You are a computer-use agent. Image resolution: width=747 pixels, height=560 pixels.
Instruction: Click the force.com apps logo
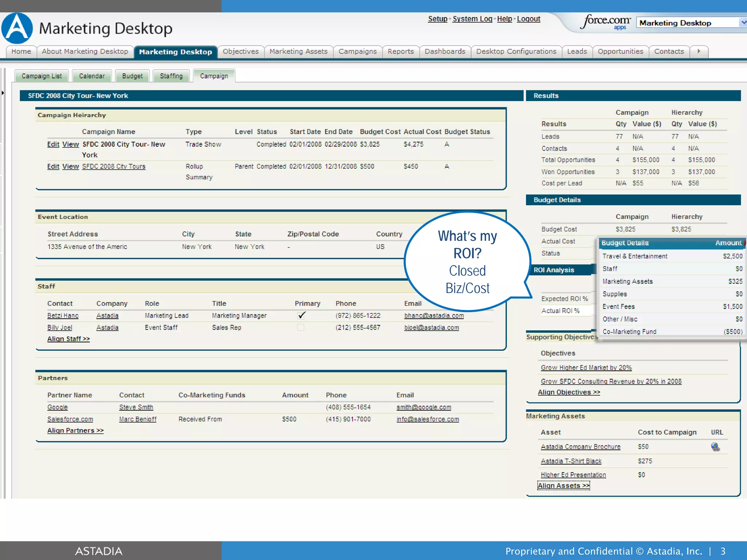606,22
